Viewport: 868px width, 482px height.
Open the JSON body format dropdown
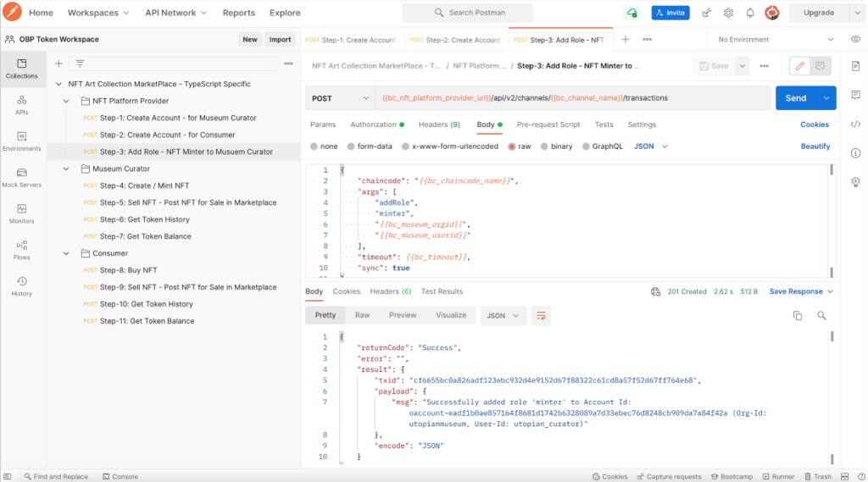[650, 147]
